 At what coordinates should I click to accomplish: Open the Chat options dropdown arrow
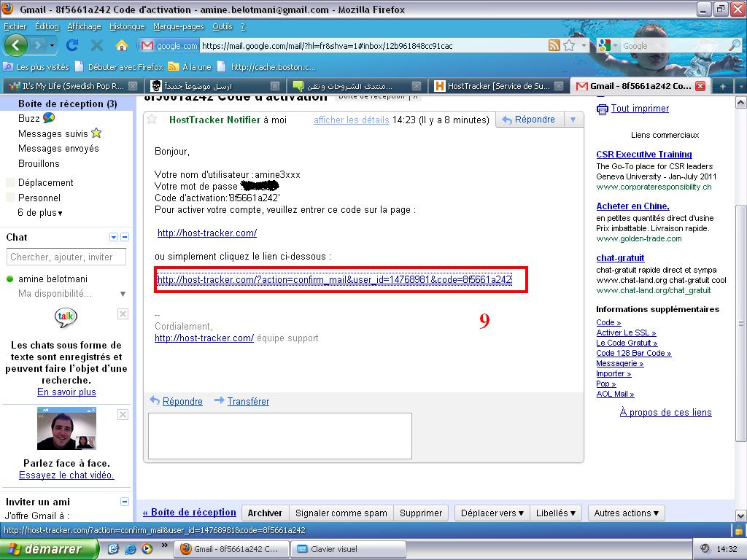click(x=113, y=237)
